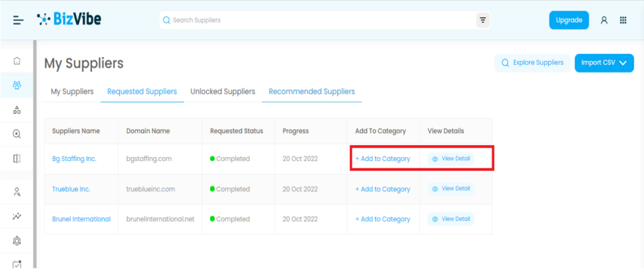Click the Upgrade button
This screenshot has width=644, height=272.
coord(569,20)
